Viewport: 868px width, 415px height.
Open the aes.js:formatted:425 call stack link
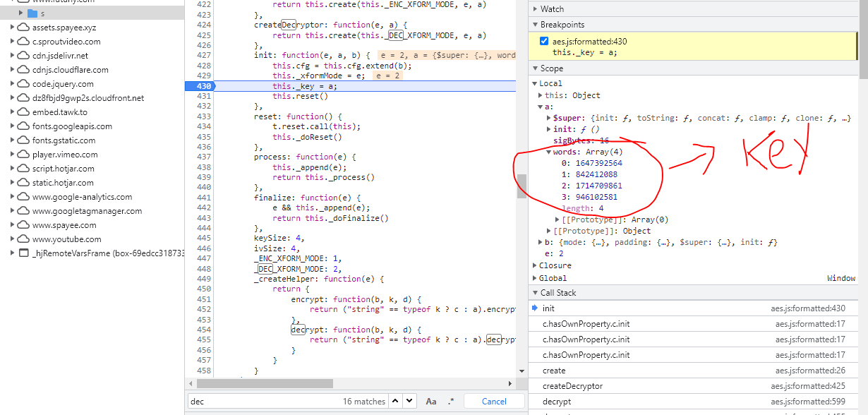(808, 386)
